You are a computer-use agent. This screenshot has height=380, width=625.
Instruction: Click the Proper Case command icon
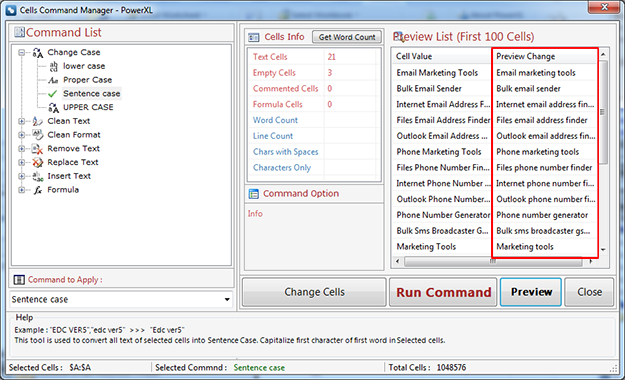pyautogui.click(x=53, y=80)
